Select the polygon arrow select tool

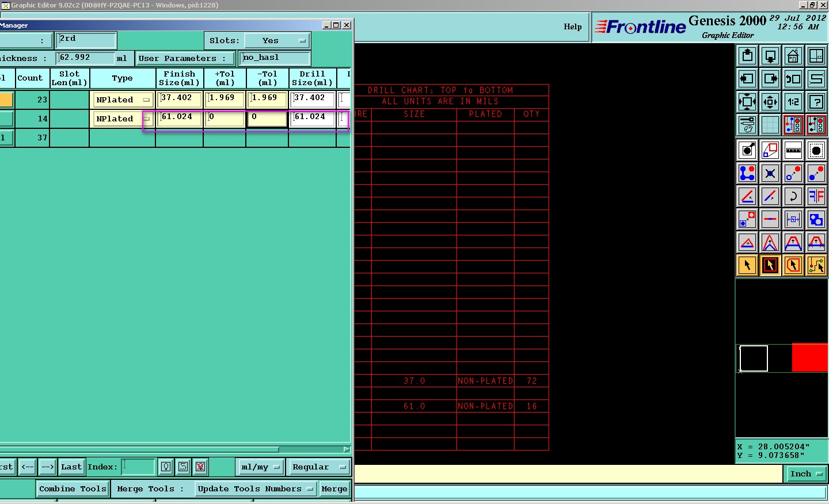tap(793, 265)
